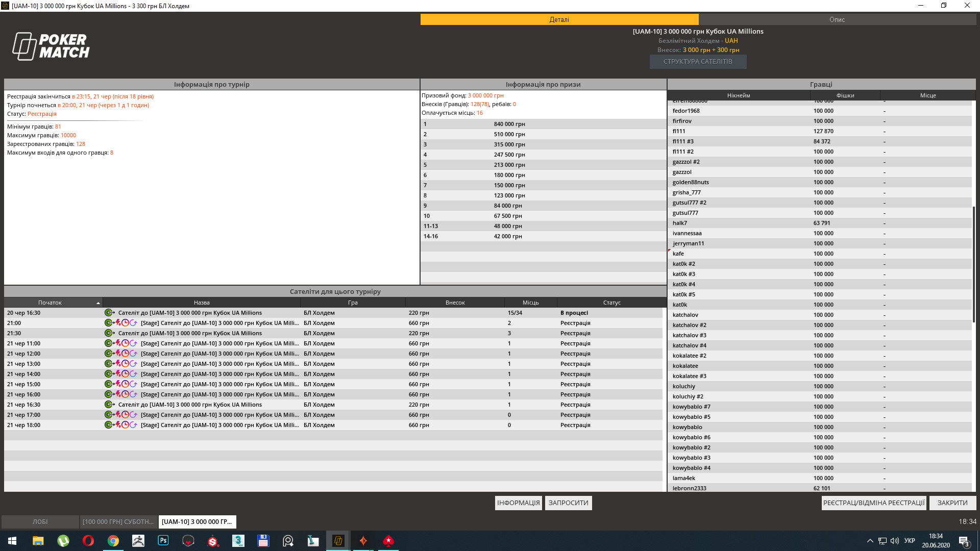
Task: Select player fedor1968 in the list
Action: point(820,111)
